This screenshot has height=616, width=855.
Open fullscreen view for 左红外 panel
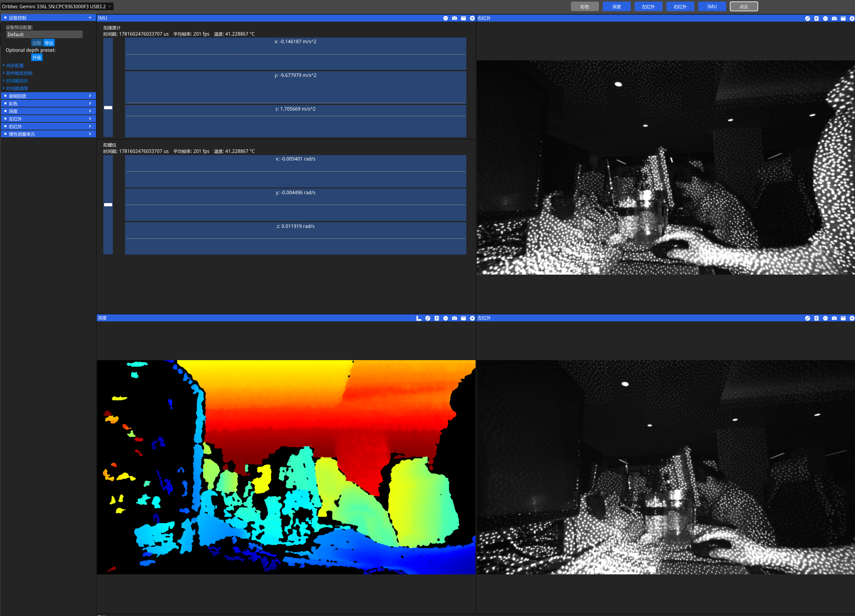[808, 318]
